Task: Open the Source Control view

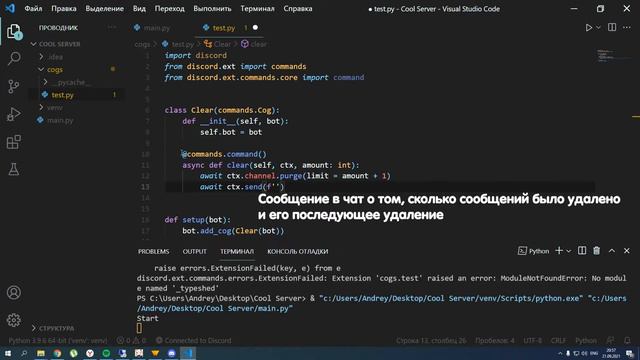Action: (x=13, y=86)
